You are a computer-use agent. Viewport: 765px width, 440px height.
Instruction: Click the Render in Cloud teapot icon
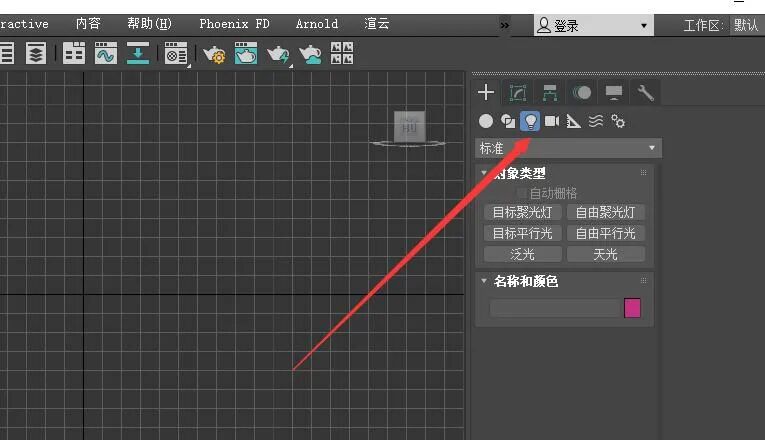tap(310, 54)
